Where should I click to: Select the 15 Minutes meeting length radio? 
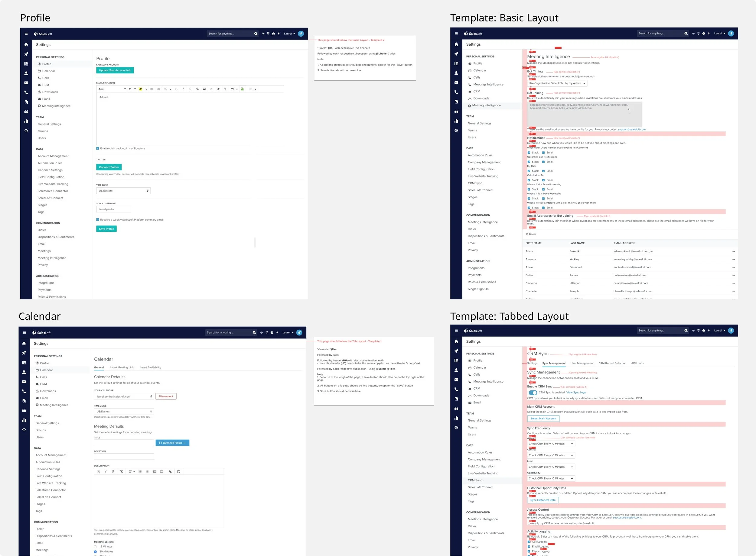point(95,547)
